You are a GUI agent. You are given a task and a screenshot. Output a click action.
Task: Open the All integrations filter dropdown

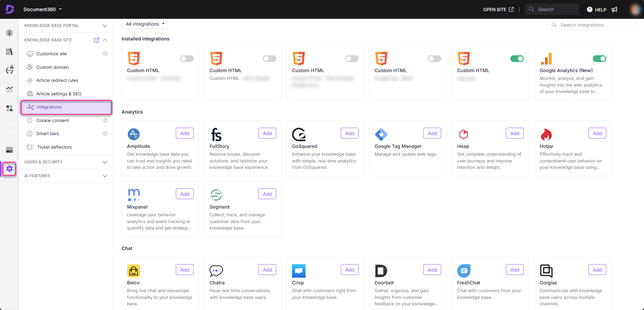(144, 24)
